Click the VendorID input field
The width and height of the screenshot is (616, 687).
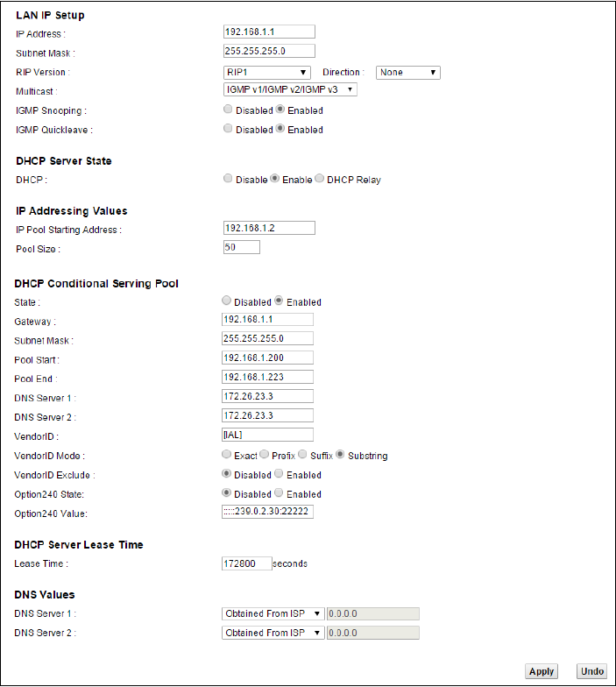click(x=267, y=435)
